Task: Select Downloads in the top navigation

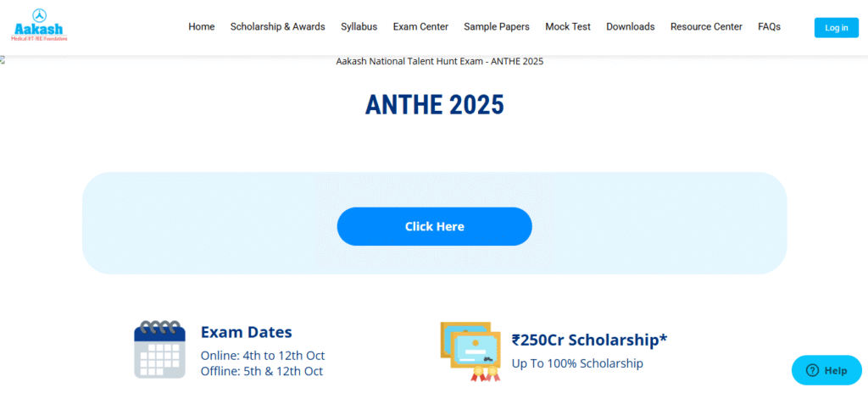Action: 631,27
